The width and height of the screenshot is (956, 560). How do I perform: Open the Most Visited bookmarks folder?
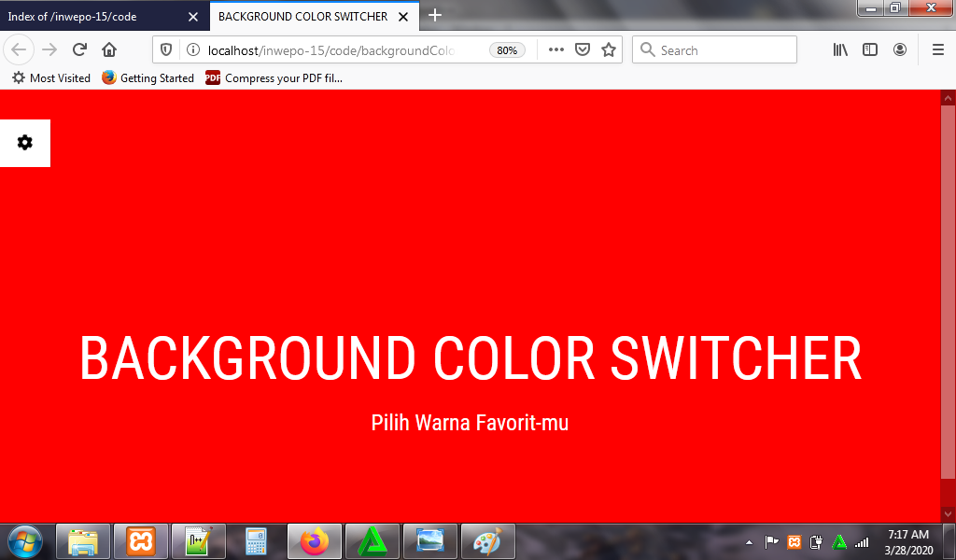(x=51, y=78)
